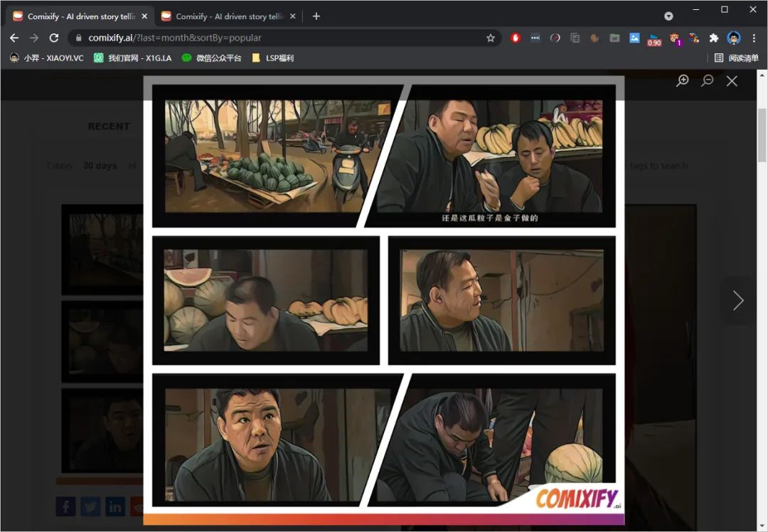
Task: Reload the Comixify page
Action: pos(54,38)
